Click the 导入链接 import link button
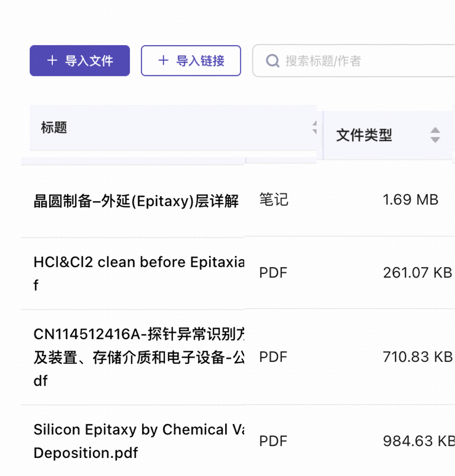This screenshot has width=455, height=476. 191,61
